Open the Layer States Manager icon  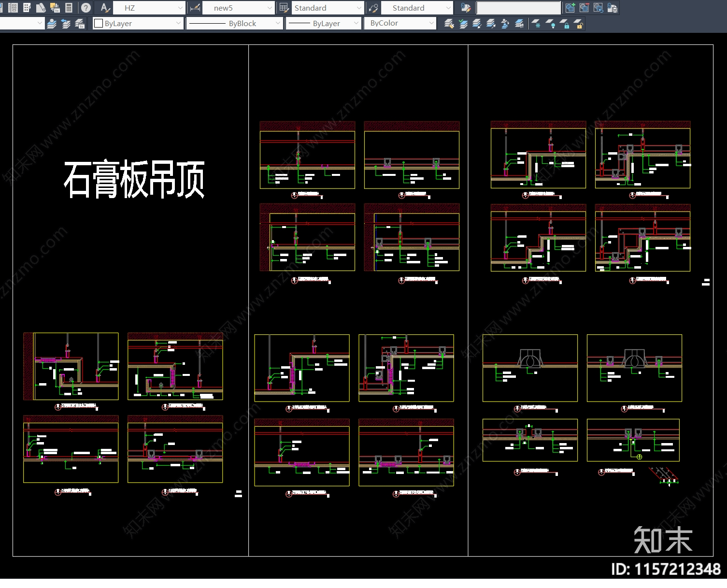pyautogui.click(x=80, y=23)
